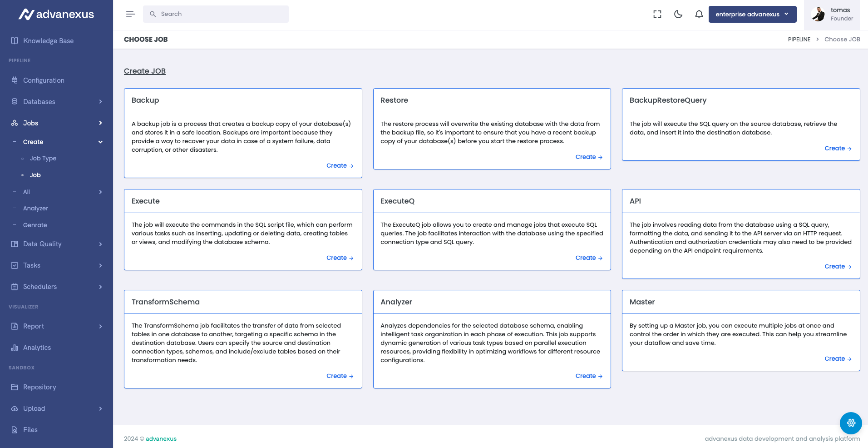Expand the Upload menu chevron
Image resolution: width=868 pixels, height=448 pixels.
click(x=100, y=408)
